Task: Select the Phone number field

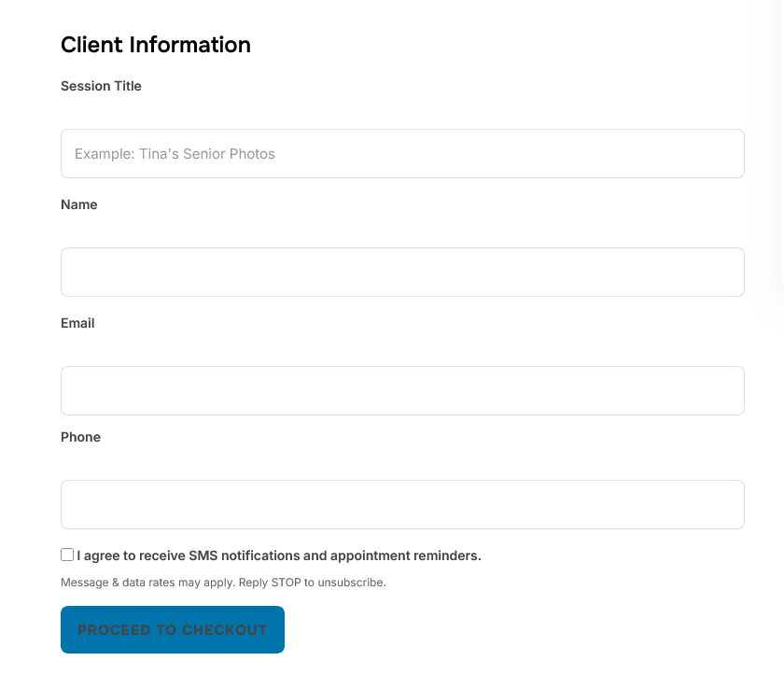Action: (x=402, y=504)
